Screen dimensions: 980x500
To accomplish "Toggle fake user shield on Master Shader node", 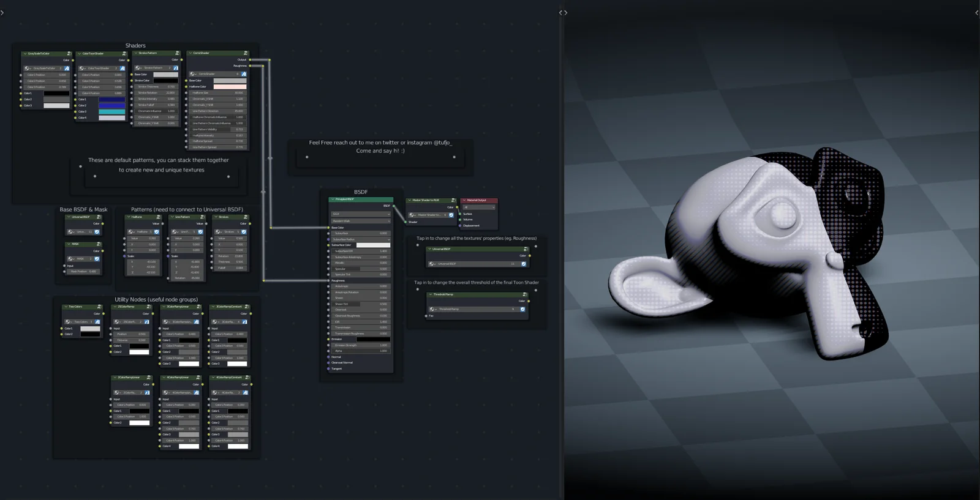I will (451, 215).
